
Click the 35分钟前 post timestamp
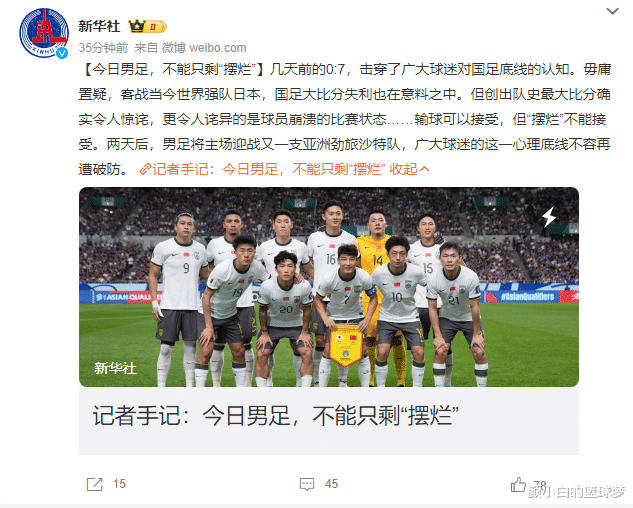(103, 48)
